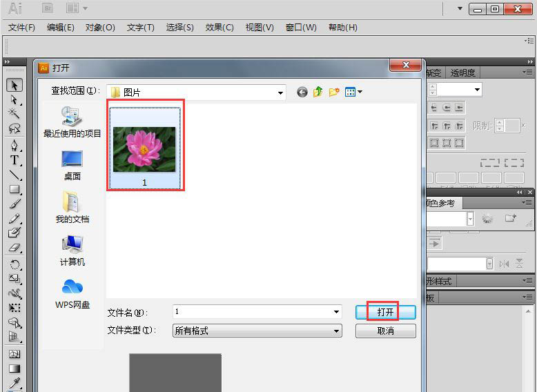Image resolution: width=537 pixels, height=392 pixels.
Task: Select the Line Segment tool
Action: [14, 175]
